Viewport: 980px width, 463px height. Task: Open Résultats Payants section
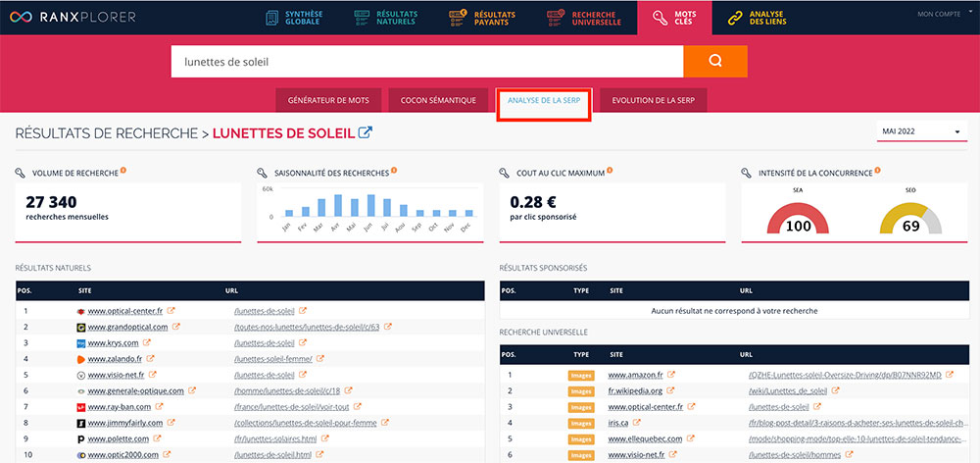(x=482, y=18)
